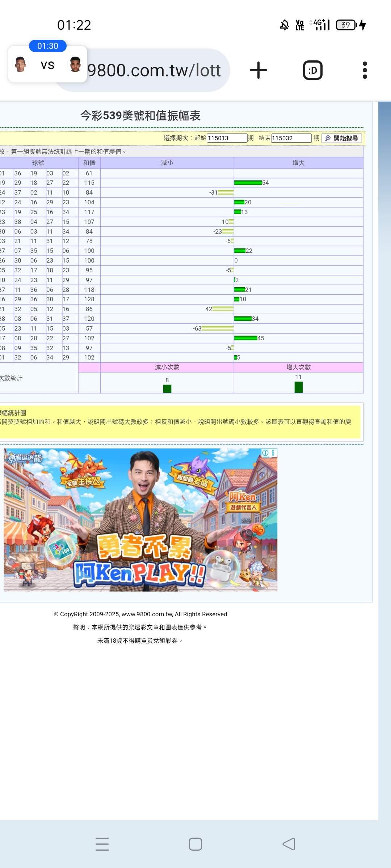Open the floating match score widget

point(47,64)
